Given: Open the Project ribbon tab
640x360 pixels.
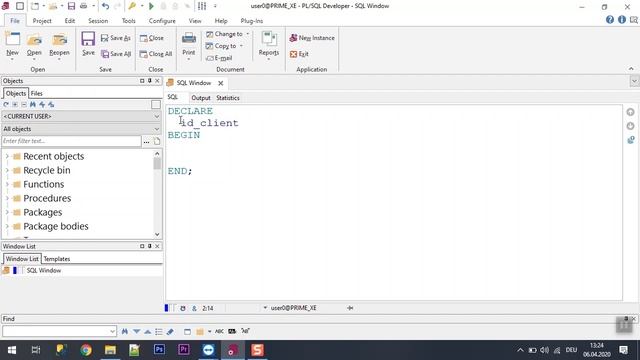Looking at the screenshot, I should [42, 21].
